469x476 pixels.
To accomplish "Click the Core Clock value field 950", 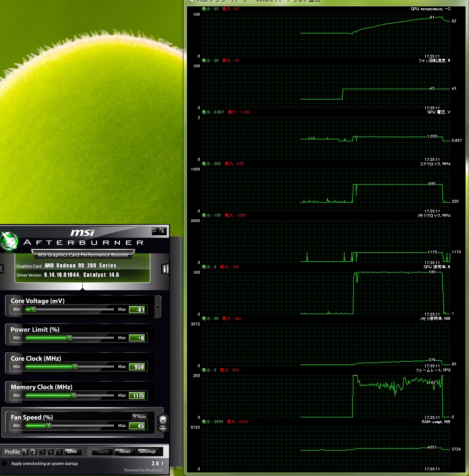I will click(138, 367).
